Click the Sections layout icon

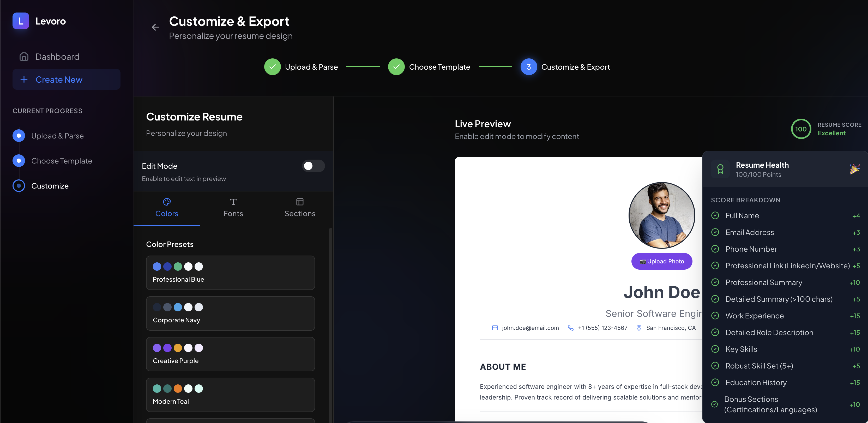[x=300, y=202]
